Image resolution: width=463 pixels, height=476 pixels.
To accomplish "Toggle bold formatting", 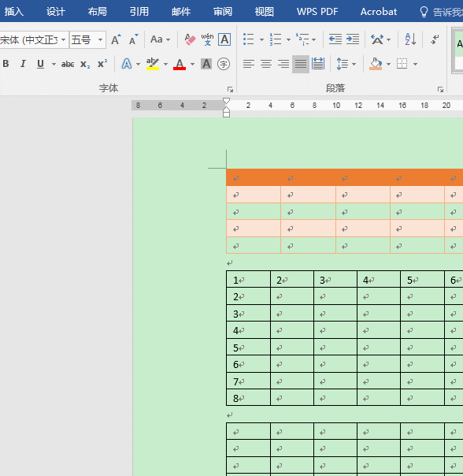I will 6,64.
